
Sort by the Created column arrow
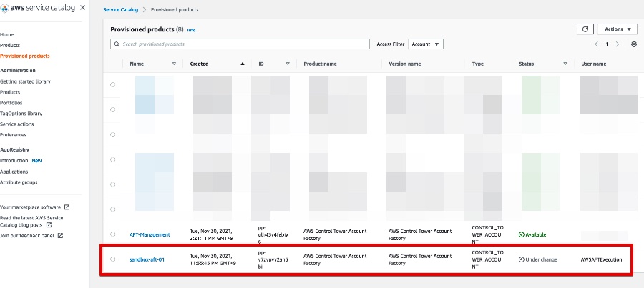[x=242, y=64]
